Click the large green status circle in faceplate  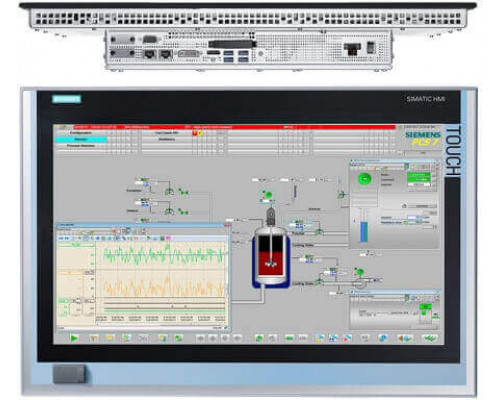364,179
